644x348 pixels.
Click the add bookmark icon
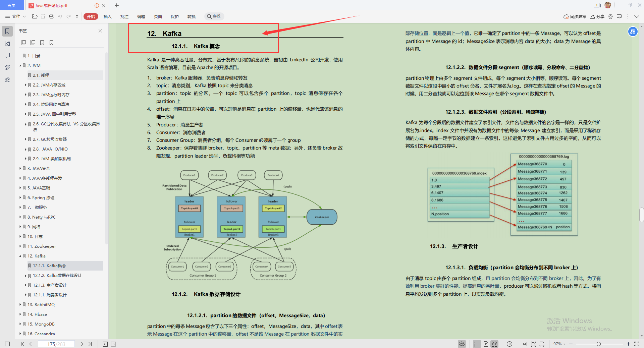[42, 43]
